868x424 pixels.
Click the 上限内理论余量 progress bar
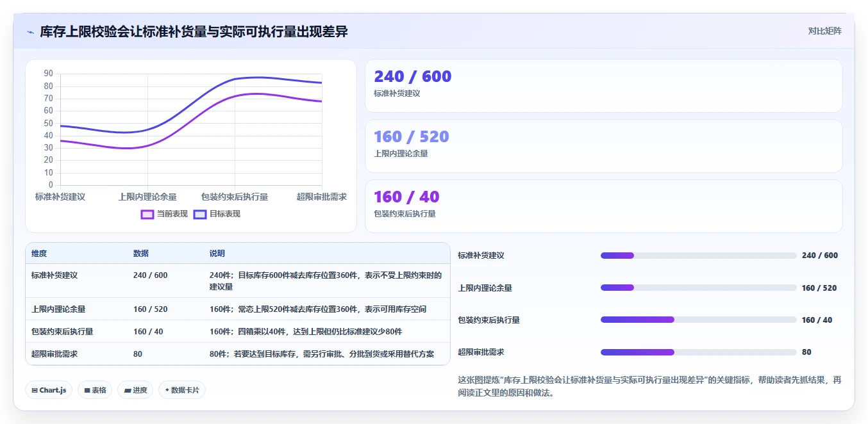[699, 288]
